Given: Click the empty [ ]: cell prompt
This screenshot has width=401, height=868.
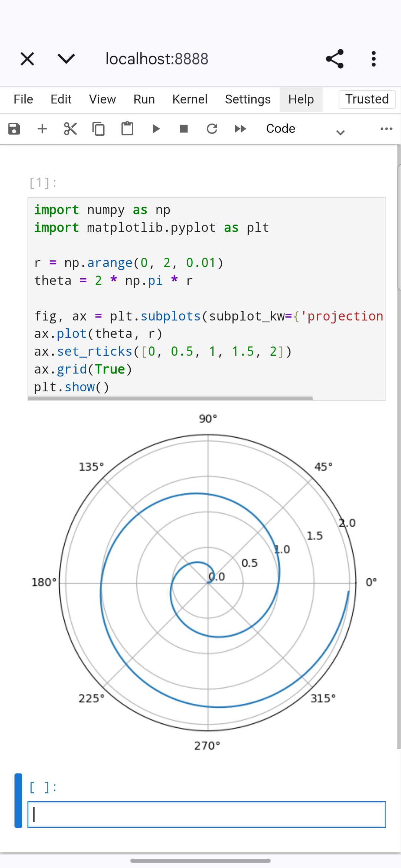Looking at the screenshot, I should [43, 787].
